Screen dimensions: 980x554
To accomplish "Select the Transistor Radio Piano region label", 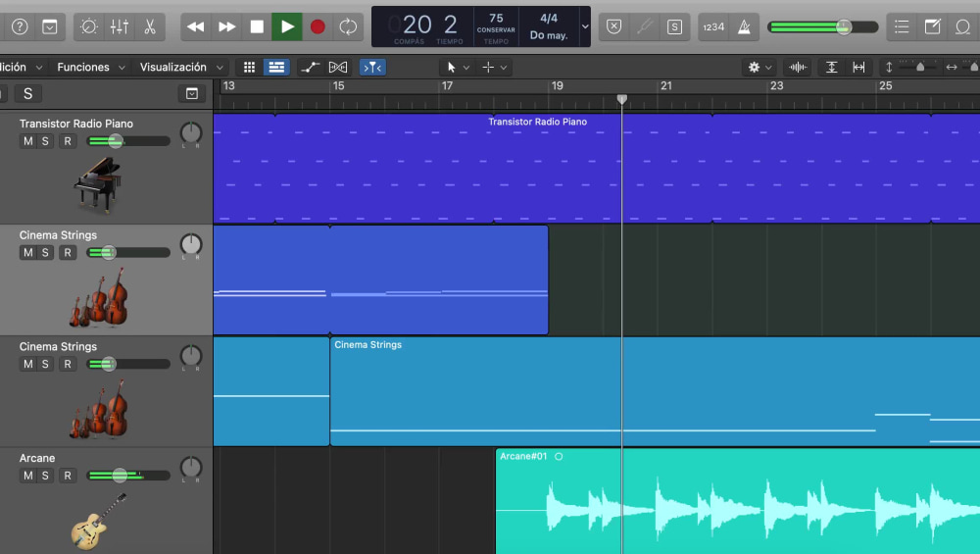I will point(537,122).
